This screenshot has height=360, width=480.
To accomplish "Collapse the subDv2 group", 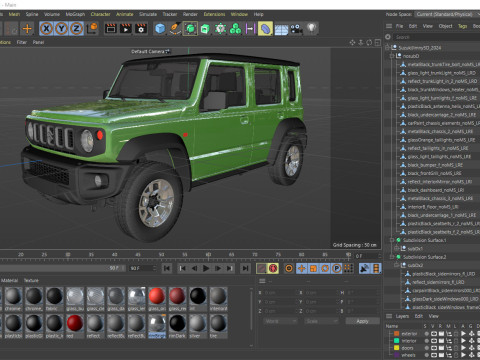I will point(397,265).
